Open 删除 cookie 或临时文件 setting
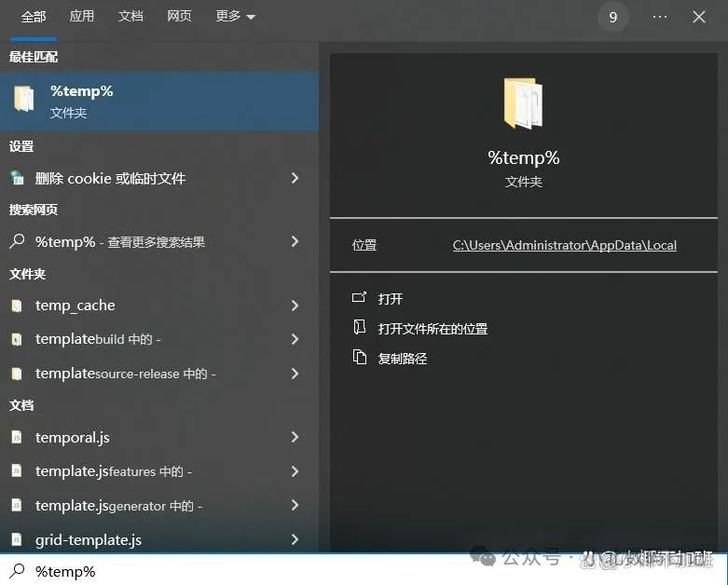Screen dimensions: 728x585 pos(159,178)
